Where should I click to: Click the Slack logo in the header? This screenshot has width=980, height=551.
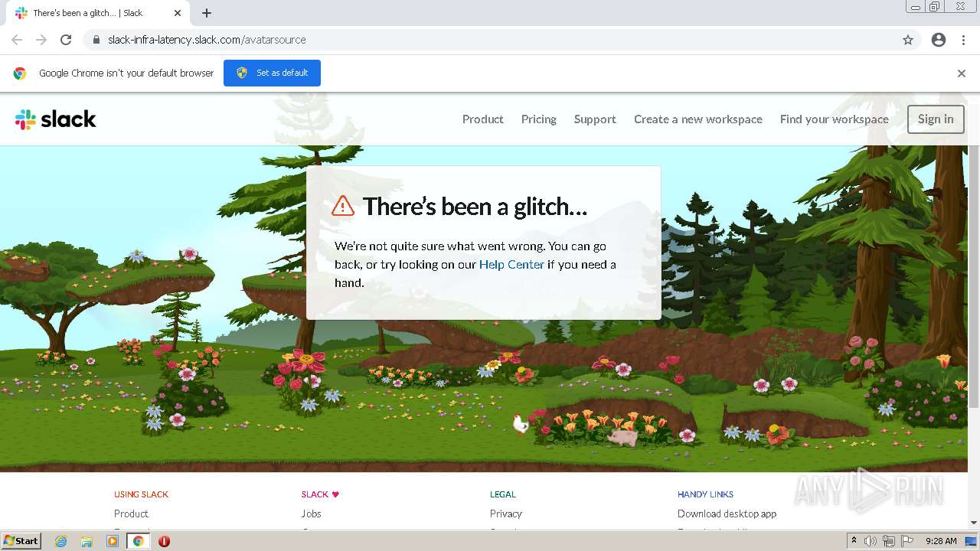pos(55,119)
